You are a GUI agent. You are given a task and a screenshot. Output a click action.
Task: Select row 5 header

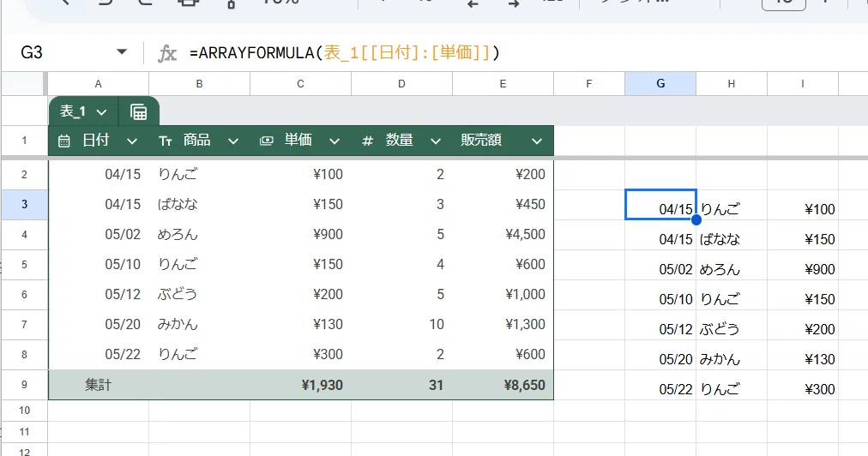tap(24, 264)
